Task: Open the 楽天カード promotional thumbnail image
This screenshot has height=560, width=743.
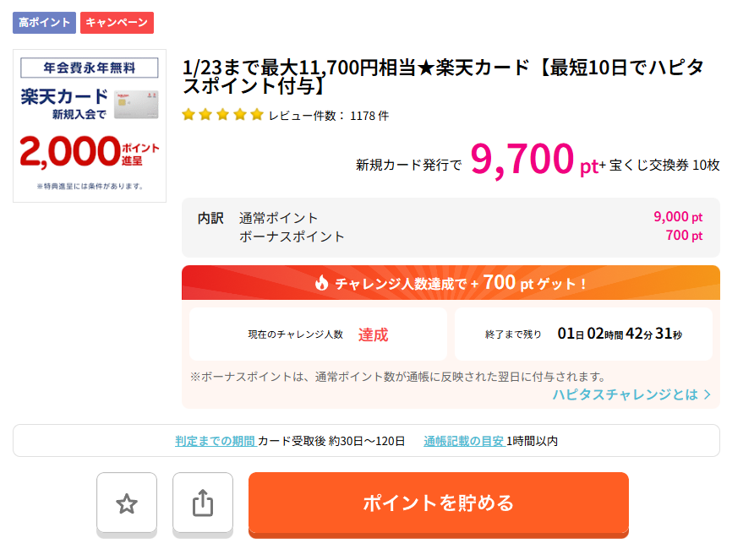Action: (x=90, y=126)
